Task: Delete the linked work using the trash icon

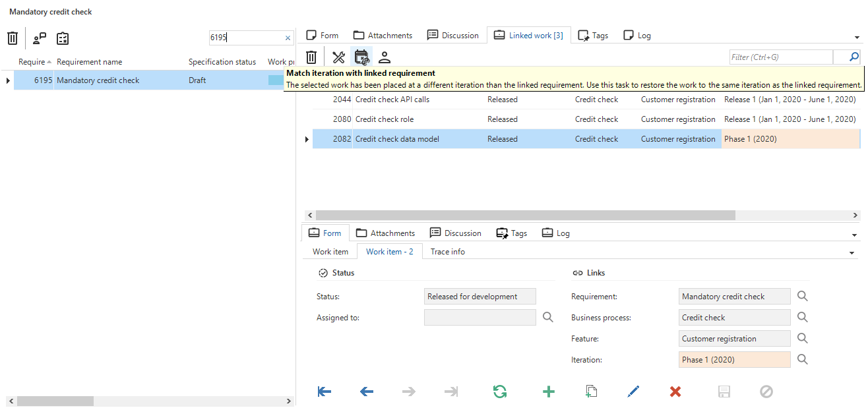Action: [312, 57]
